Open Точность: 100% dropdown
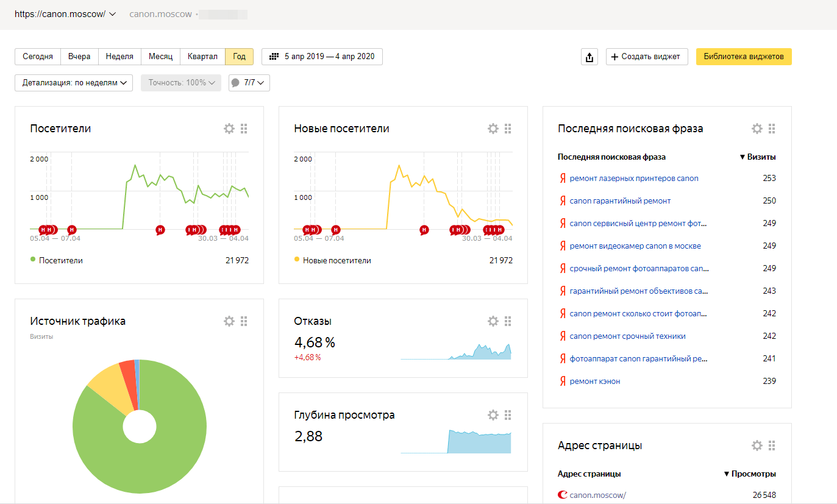Viewport: 837px width, 504px height. 181,83
